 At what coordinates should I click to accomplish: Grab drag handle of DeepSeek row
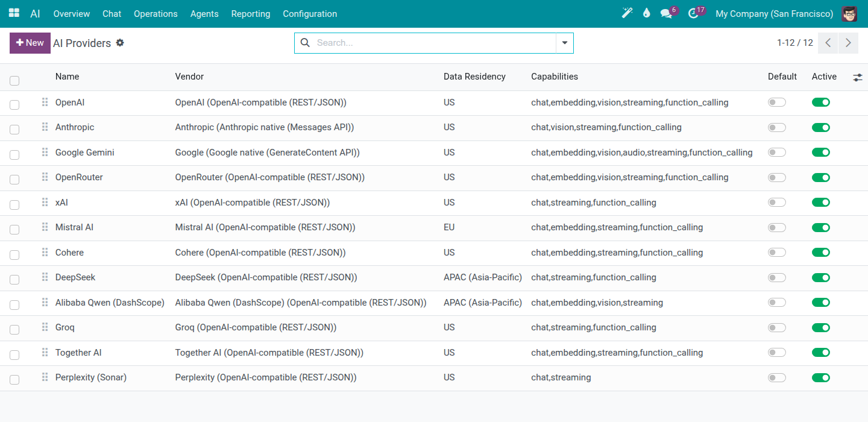point(45,277)
